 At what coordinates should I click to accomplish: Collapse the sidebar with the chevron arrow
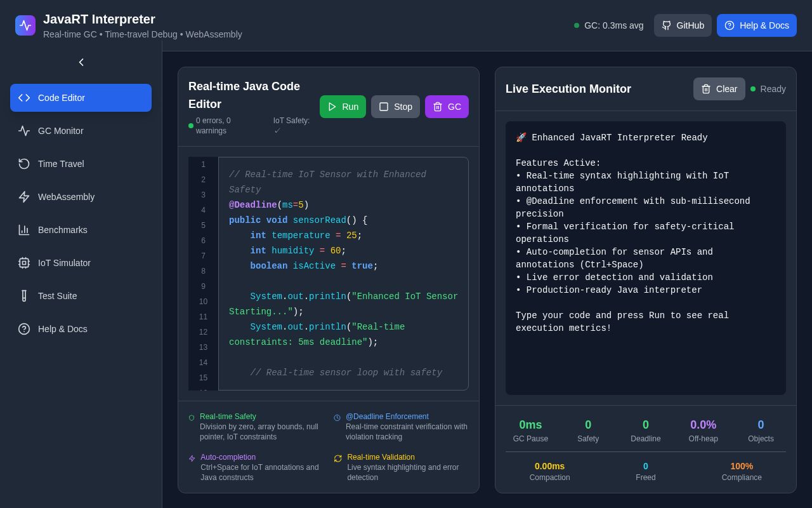point(81,62)
